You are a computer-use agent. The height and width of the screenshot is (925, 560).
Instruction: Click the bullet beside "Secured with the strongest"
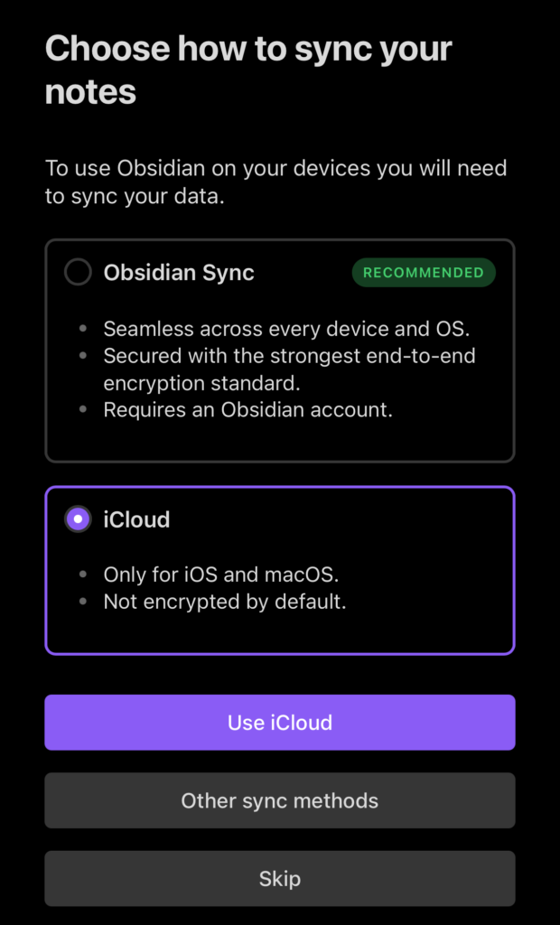coord(84,356)
